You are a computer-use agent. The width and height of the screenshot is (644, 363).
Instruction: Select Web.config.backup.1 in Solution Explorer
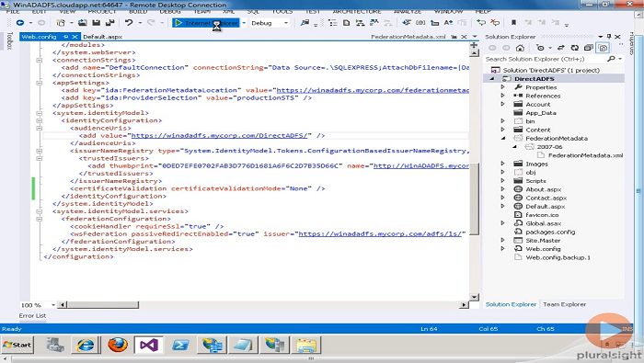[x=558, y=257]
